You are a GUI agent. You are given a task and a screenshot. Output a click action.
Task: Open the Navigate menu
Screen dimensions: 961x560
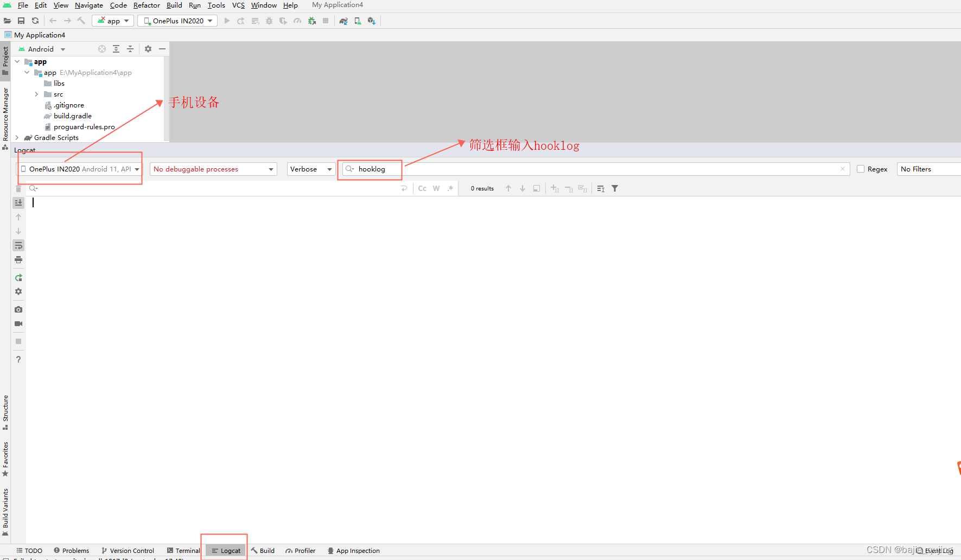tap(89, 5)
